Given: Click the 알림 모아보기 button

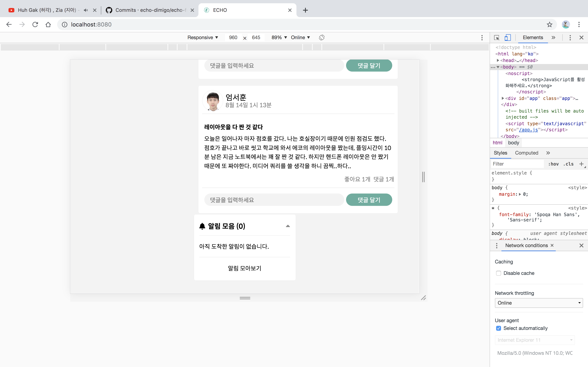Looking at the screenshot, I should 244,268.
